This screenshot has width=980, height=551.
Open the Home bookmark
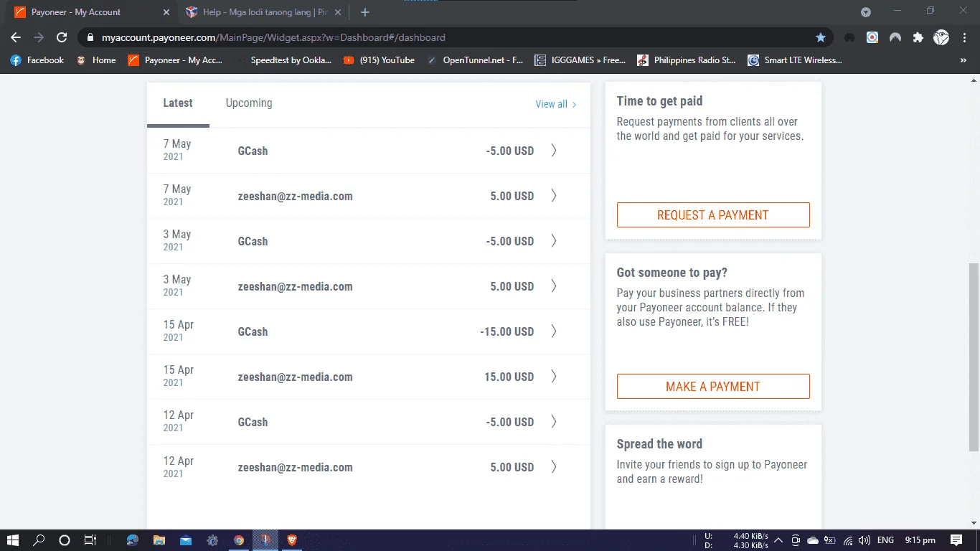[96, 60]
